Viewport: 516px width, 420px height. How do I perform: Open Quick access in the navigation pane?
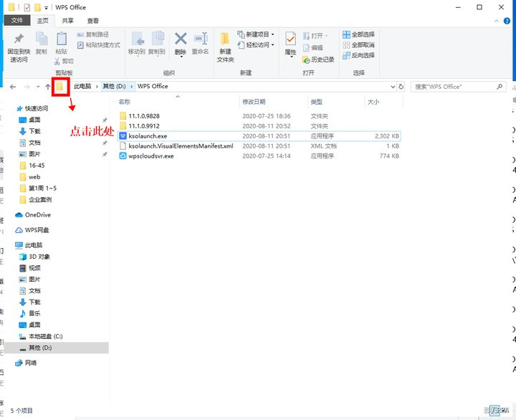tap(32, 108)
